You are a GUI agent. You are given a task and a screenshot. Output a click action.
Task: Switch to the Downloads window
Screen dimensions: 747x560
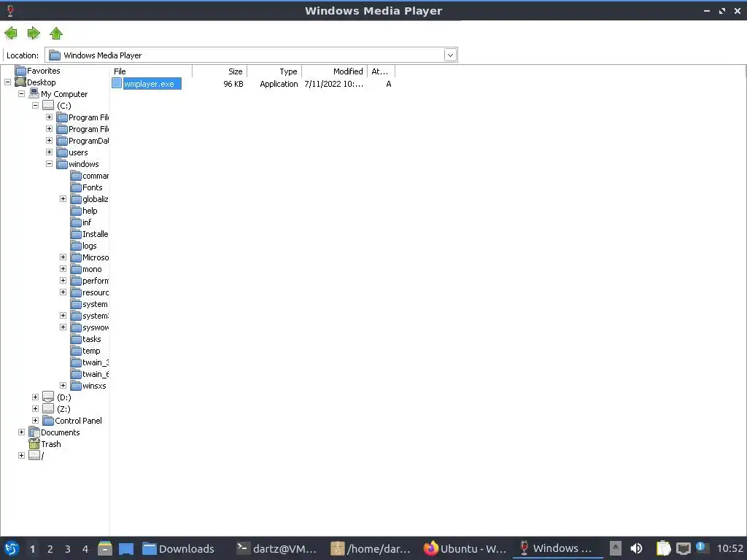(179, 548)
